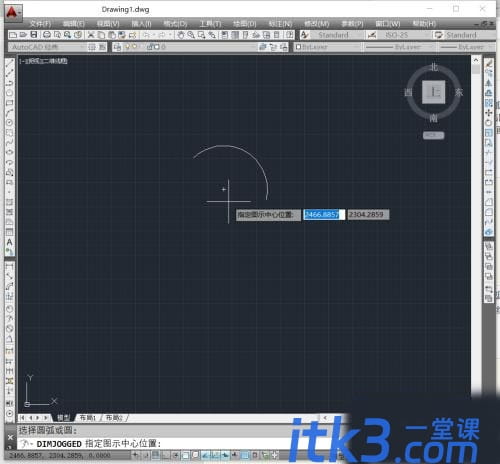Toggle the grid display in status bar
This screenshot has height=464, width=500.
[x=156, y=455]
